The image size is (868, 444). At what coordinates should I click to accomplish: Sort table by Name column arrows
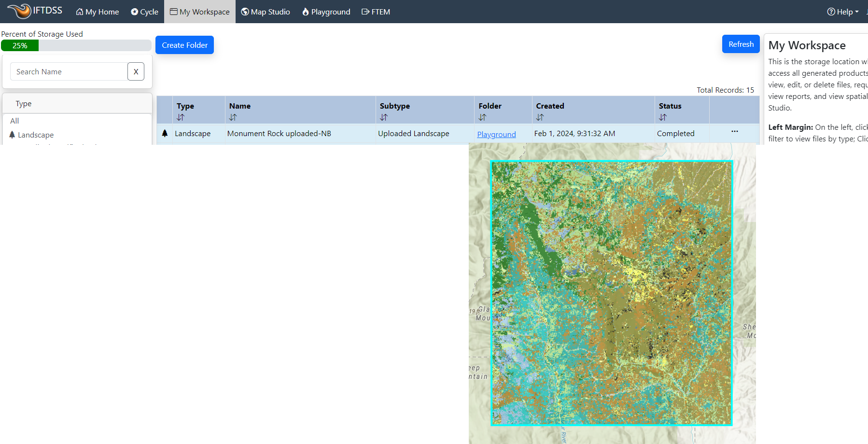pyautogui.click(x=233, y=117)
